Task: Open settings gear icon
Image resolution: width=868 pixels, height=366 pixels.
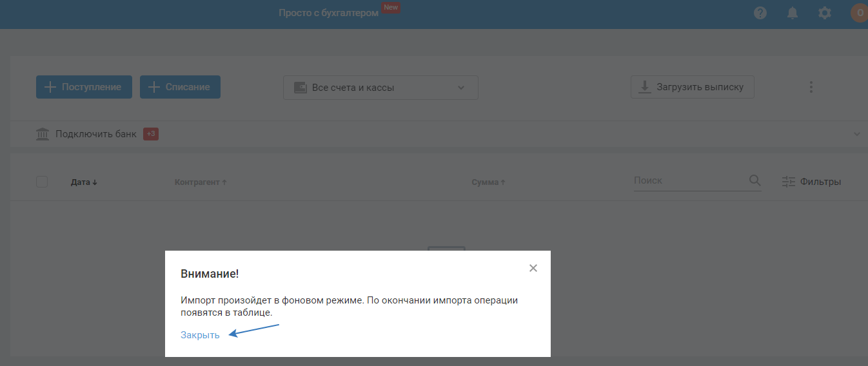Action: tap(825, 13)
